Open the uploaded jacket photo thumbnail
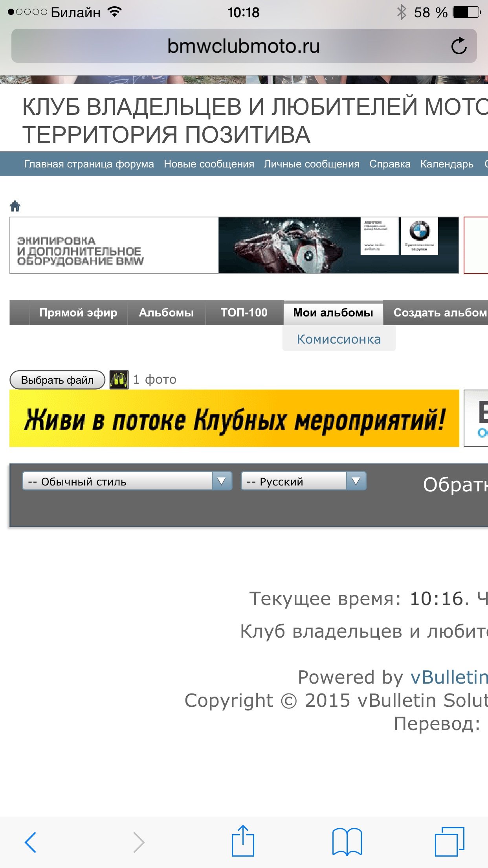 click(x=119, y=380)
